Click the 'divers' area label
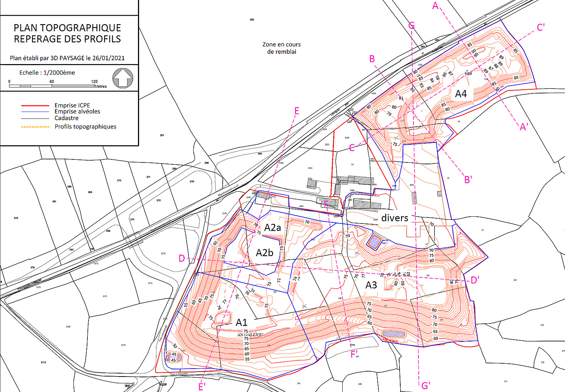The height and width of the screenshot is (392, 565). [x=395, y=218]
